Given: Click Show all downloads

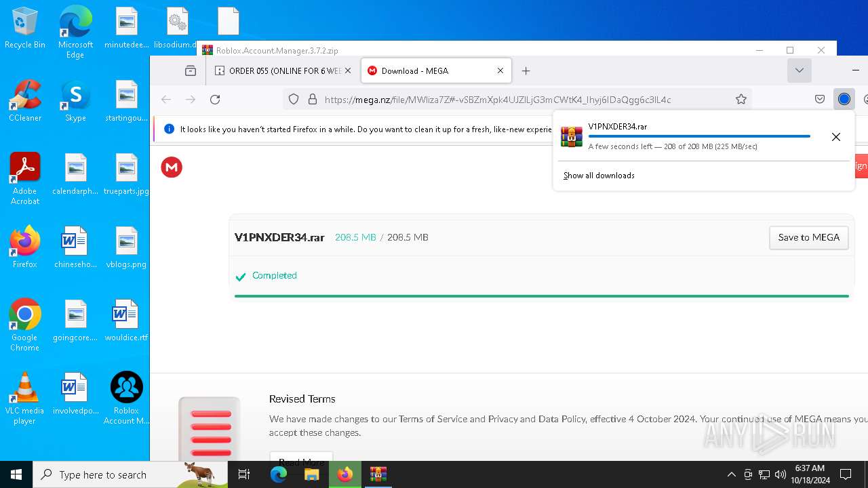Looking at the screenshot, I should [599, 176].
